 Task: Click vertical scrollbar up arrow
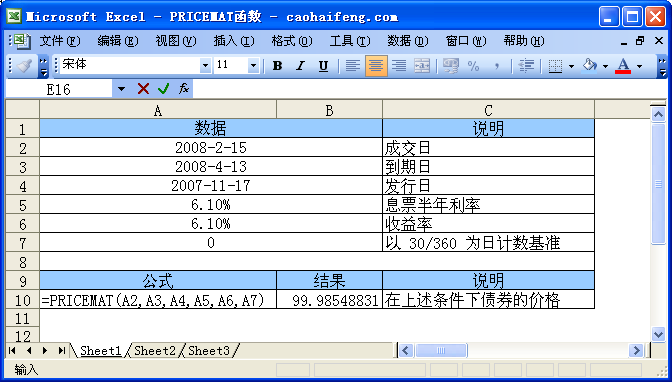pos(658,114)
